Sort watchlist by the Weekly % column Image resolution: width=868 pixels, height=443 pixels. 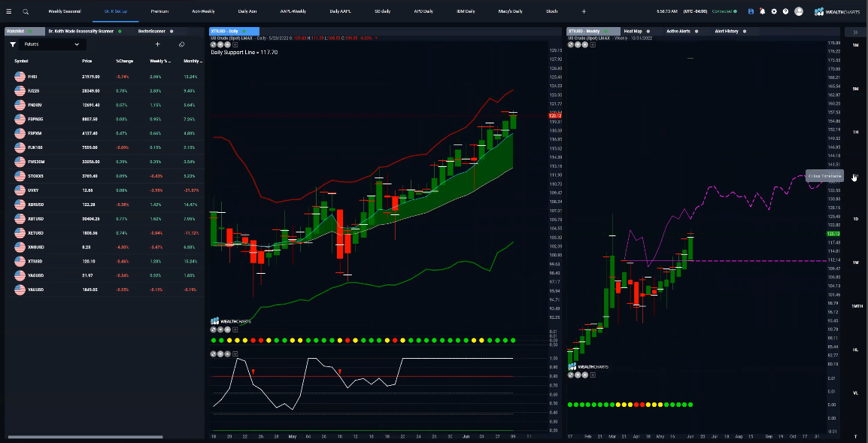[159, 61]
